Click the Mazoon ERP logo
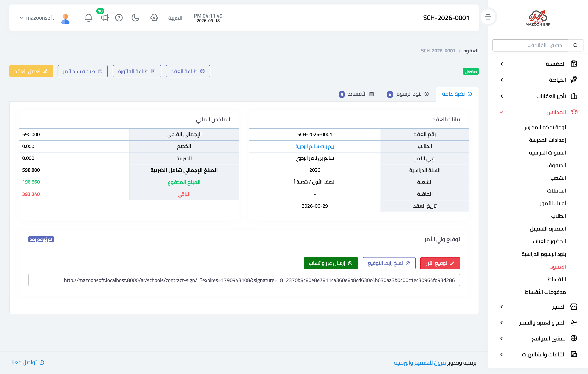This screenshot has width=588, height=374. click(x=538, y=18)
